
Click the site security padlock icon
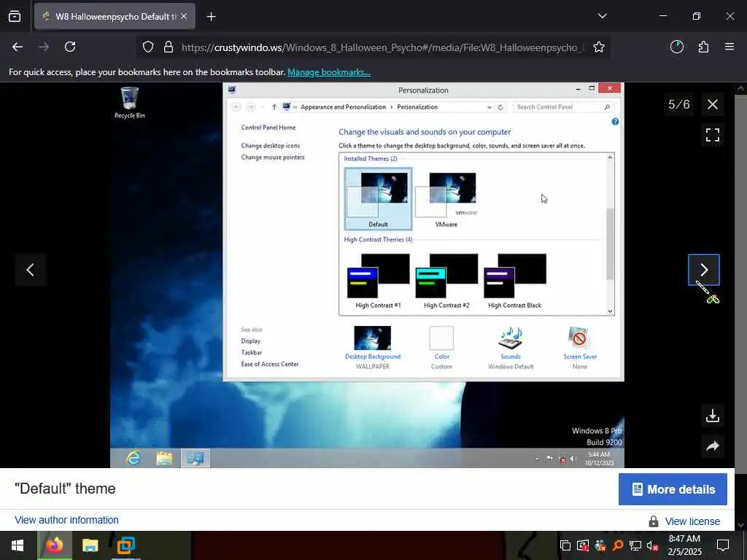click(169, 47)
